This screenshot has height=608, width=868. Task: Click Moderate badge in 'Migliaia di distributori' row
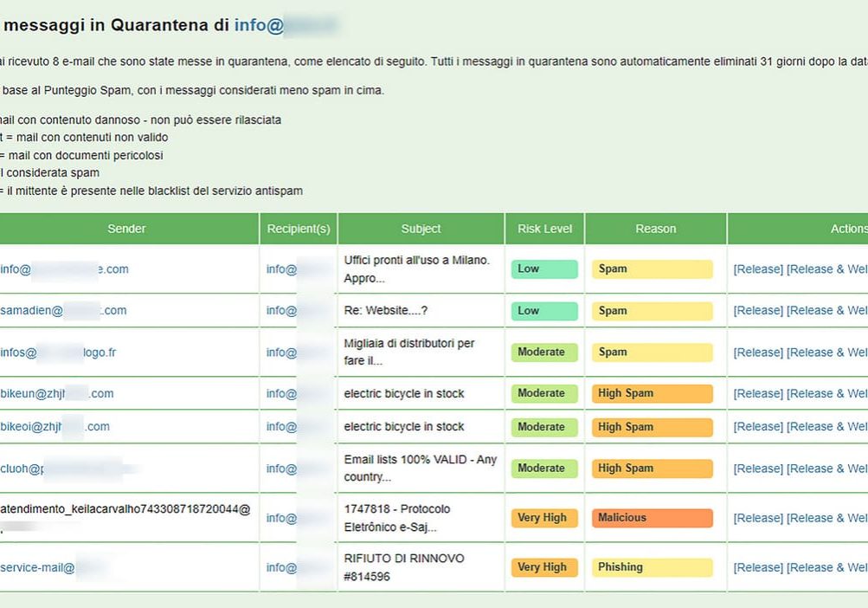544,353
